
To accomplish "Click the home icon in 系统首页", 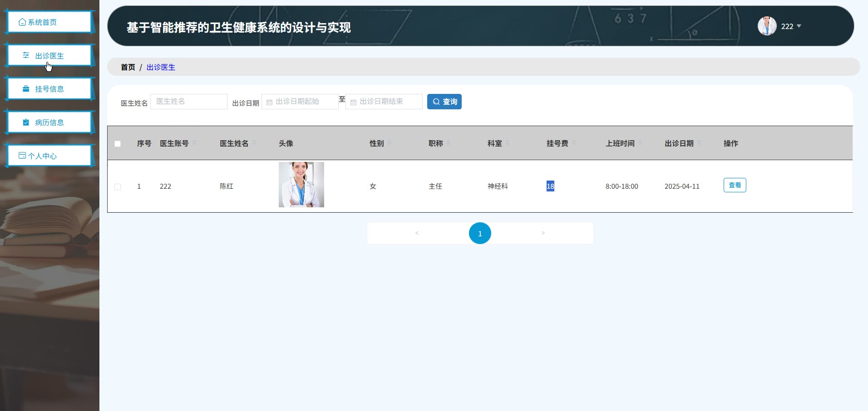I will tap(22, 22).
